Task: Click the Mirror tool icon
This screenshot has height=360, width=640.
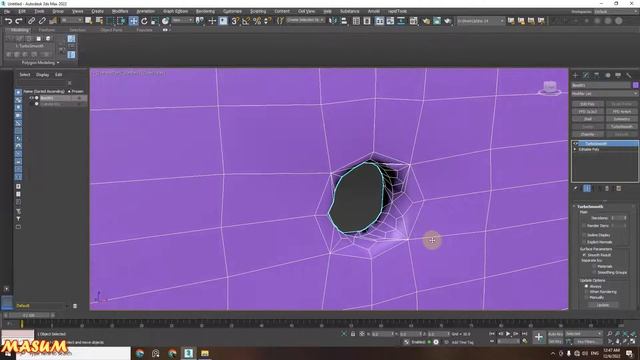Action: 333,21
